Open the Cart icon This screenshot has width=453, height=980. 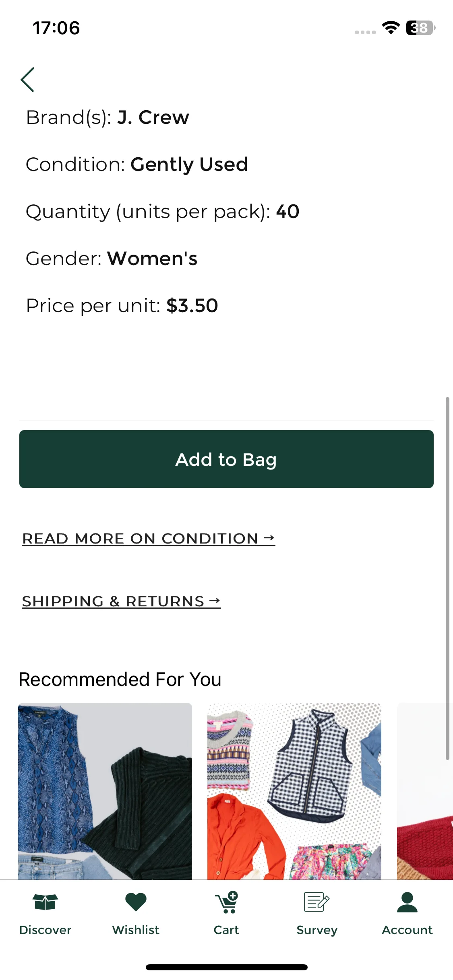pos(226,902)
